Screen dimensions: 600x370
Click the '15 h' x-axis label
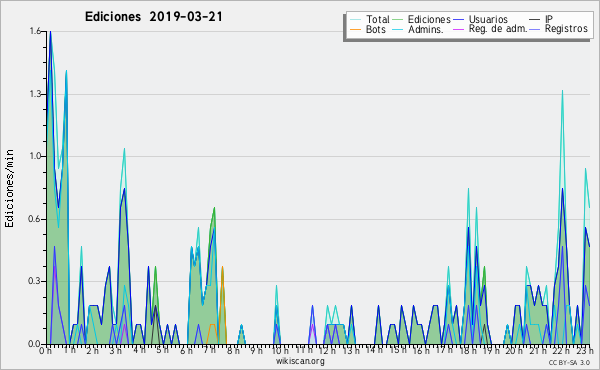398,350
